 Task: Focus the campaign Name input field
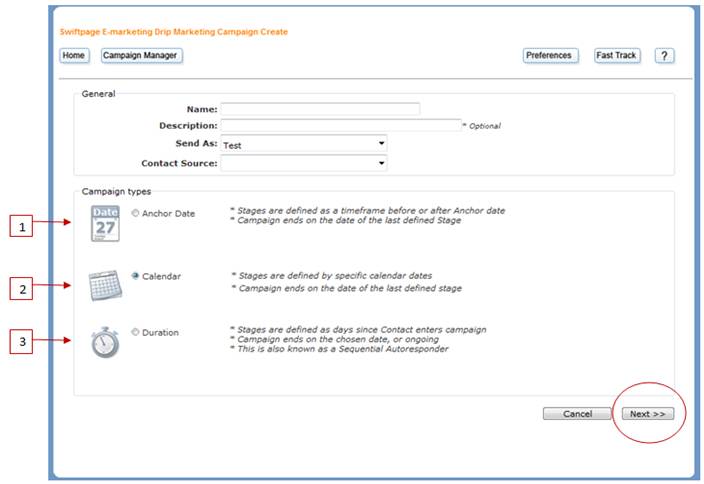(x=320, y=109)
